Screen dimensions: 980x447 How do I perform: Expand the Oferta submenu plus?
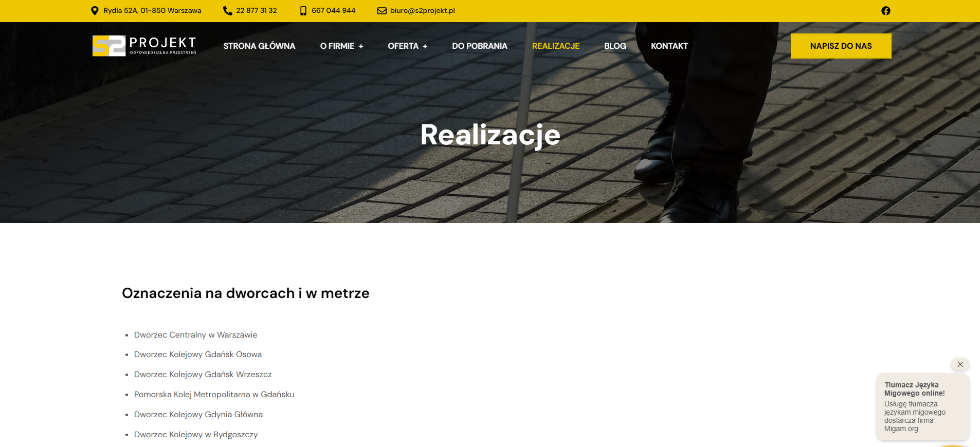click(425, 46)
